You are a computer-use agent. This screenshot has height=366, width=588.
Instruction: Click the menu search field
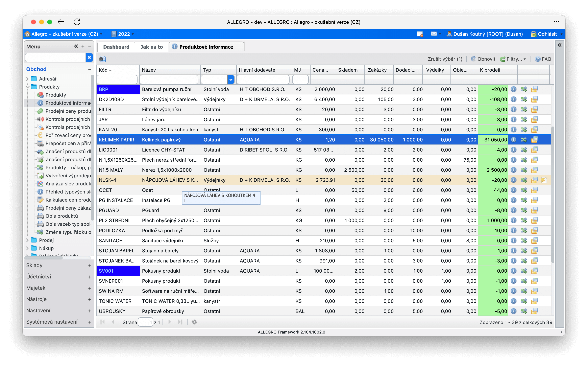[x=56, y=58]
